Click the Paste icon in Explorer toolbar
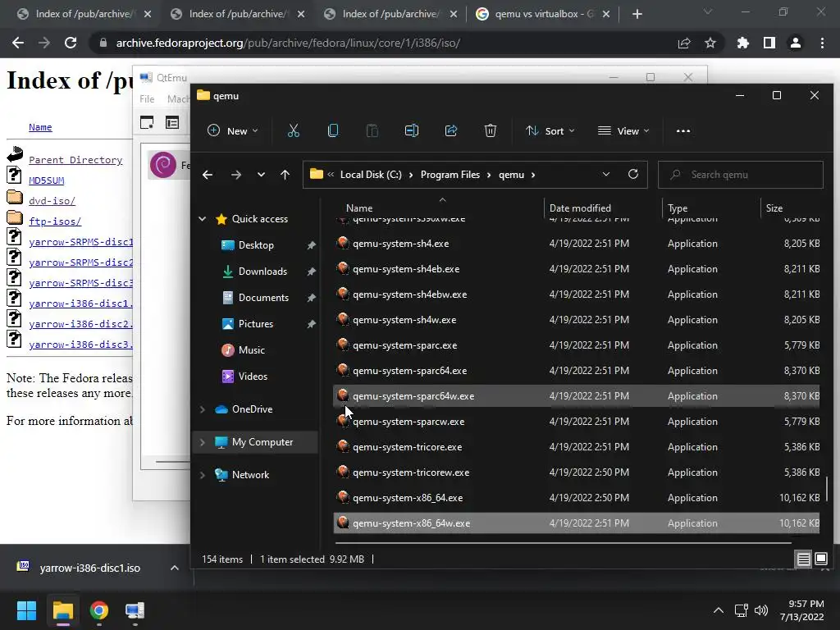 click(x=372, y=130)
